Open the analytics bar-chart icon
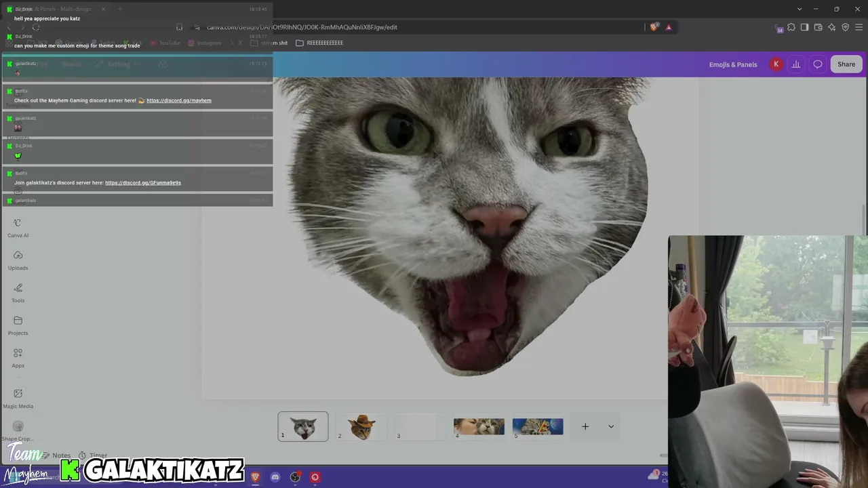This screenshot has width=868, height=488. (796, 64)
